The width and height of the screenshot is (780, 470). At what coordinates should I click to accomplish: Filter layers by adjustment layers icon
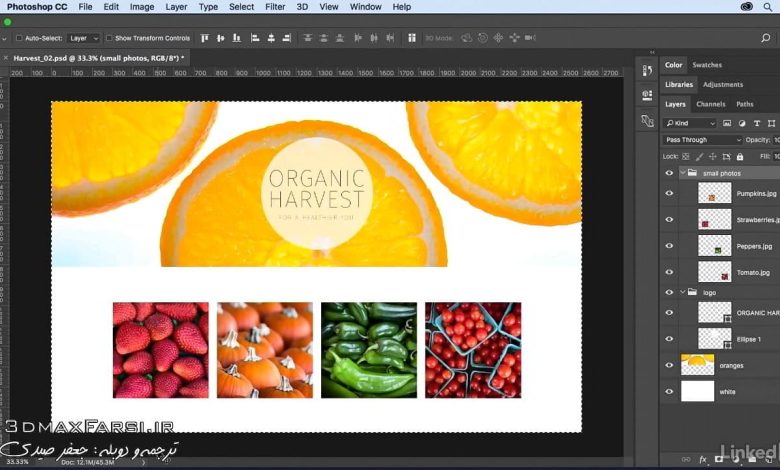(742, 123)
